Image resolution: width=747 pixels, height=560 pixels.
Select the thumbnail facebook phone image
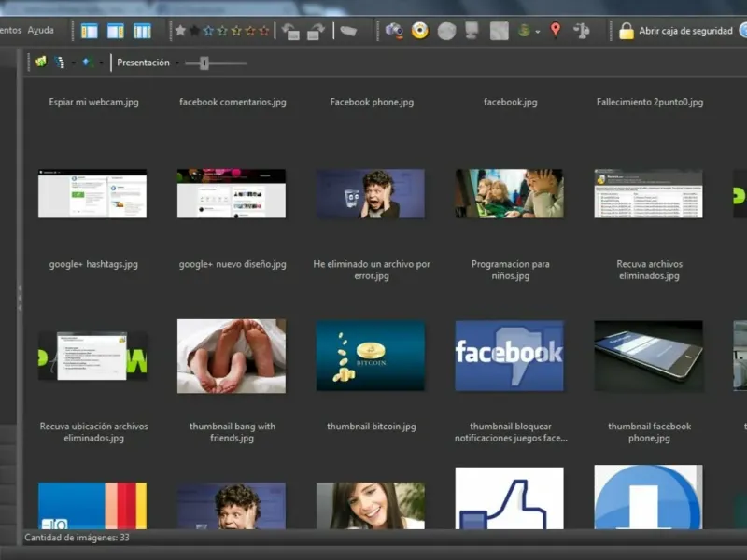[648, 356]
